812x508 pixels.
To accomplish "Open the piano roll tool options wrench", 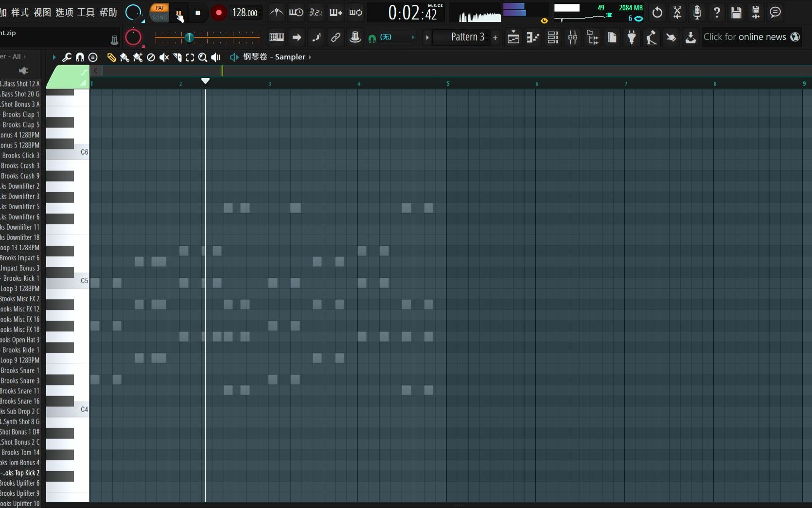I will [x=67, y=57].
